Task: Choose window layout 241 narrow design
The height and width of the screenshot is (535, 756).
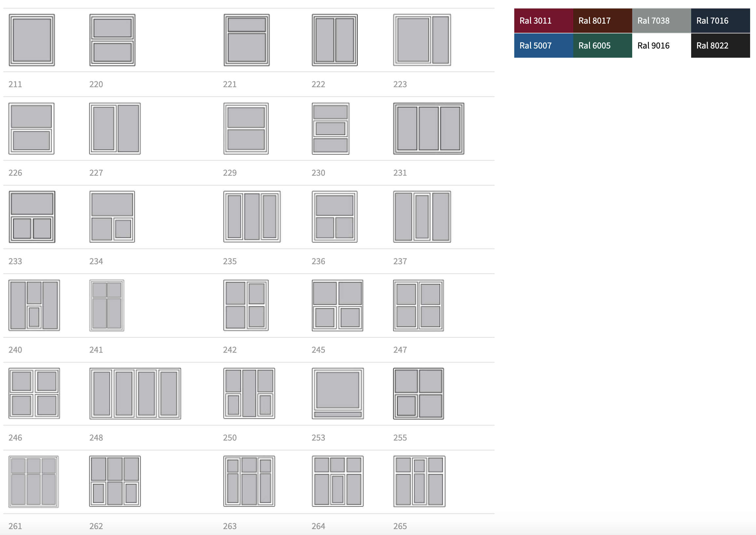Action: 107,306
